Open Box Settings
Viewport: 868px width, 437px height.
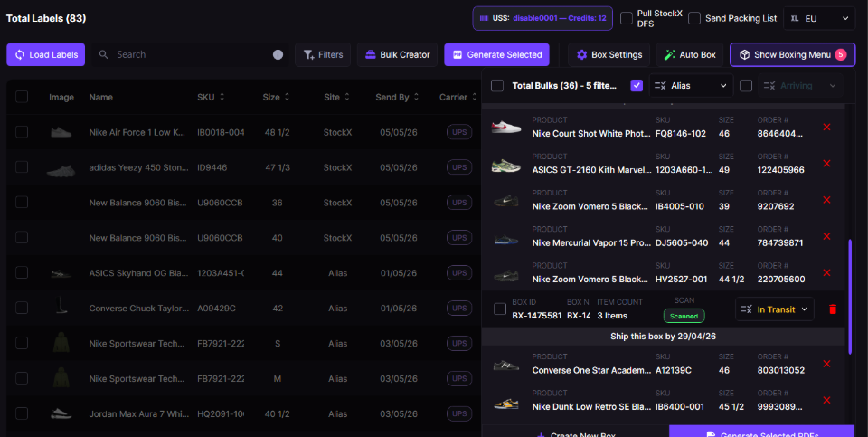point(609,55)
